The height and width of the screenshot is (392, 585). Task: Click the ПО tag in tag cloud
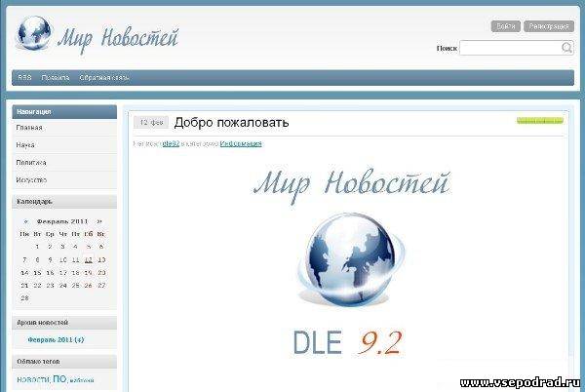point(59,379)
